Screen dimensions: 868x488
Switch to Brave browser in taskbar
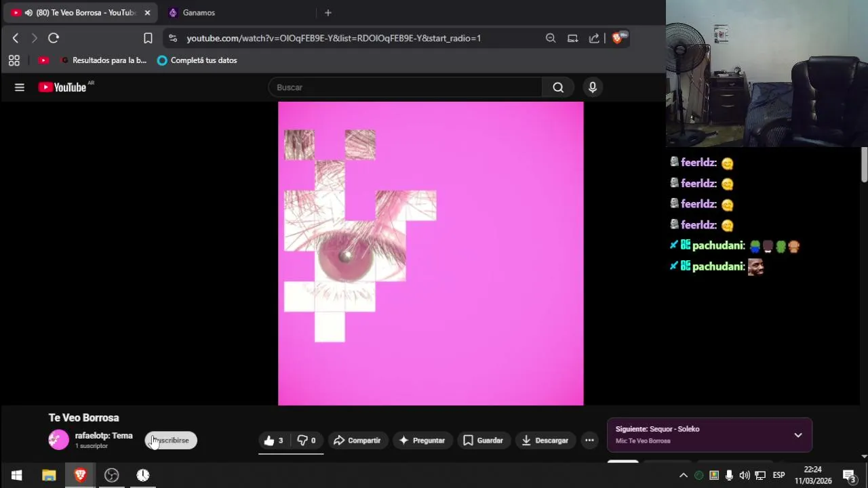pyautogui.click(x=80, y=475)
